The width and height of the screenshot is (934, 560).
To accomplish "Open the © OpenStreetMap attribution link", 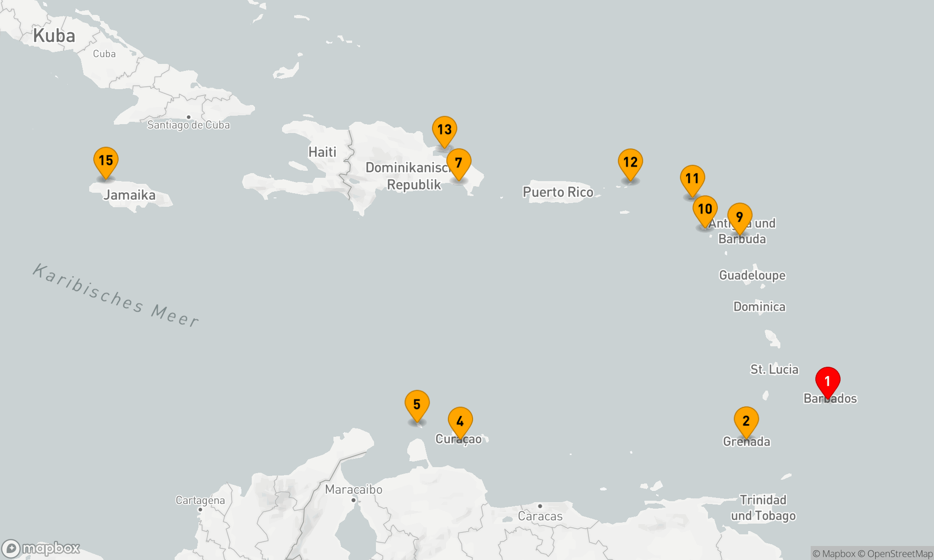I will [895, 554].
